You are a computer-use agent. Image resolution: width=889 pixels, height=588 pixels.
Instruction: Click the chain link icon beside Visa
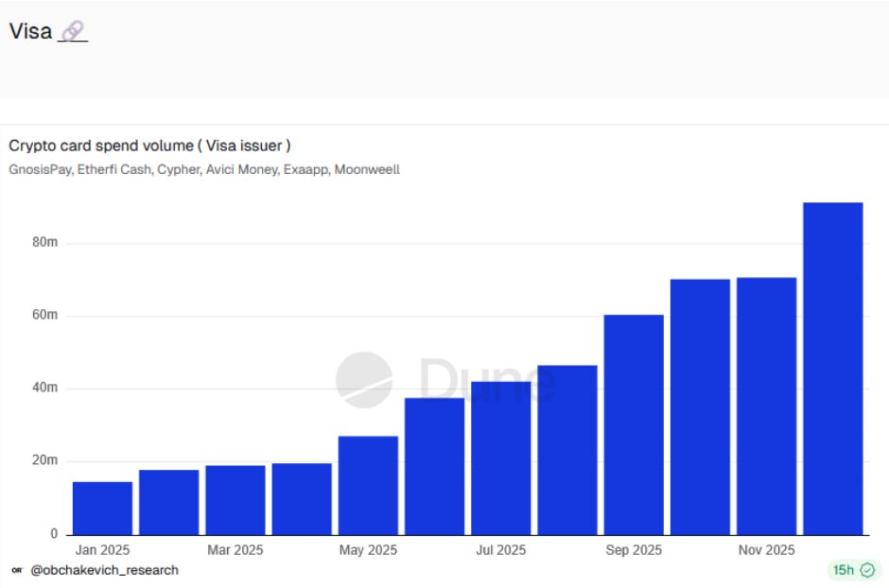coord(73,31)
